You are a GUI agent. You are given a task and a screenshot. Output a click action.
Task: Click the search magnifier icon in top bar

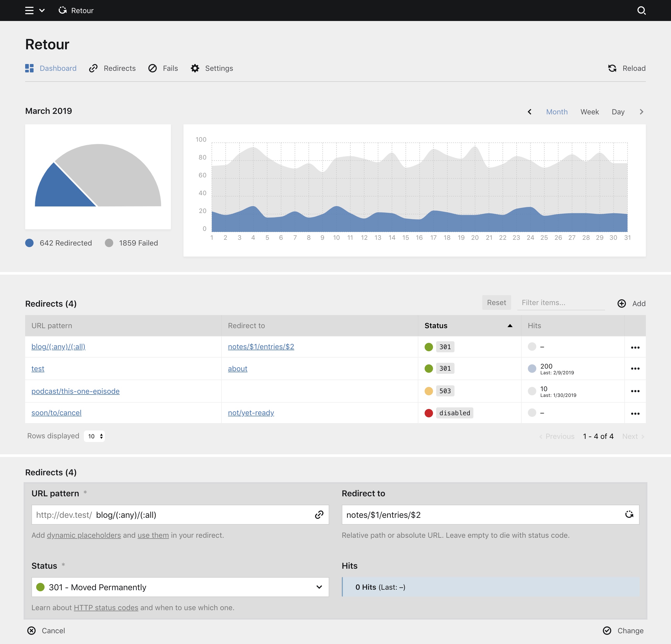(x=641, y=10)
